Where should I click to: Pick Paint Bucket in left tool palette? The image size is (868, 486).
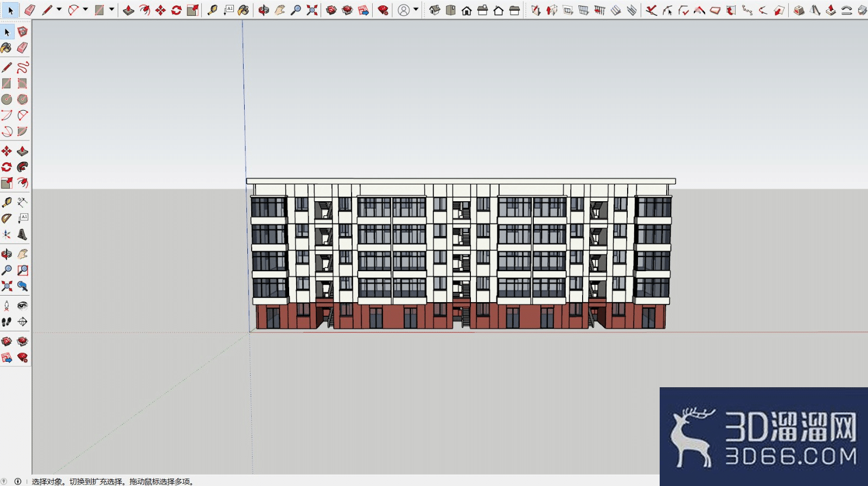click(x=7, y=48)
